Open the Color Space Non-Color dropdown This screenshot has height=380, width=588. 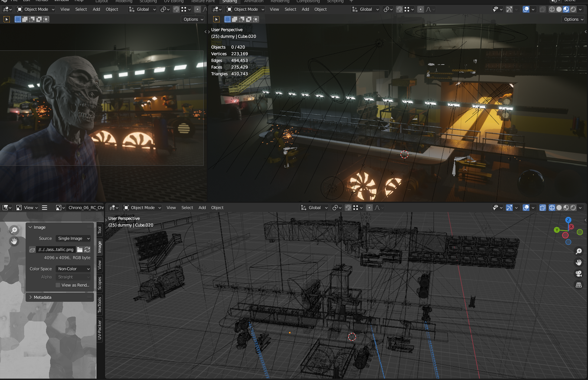73,269
